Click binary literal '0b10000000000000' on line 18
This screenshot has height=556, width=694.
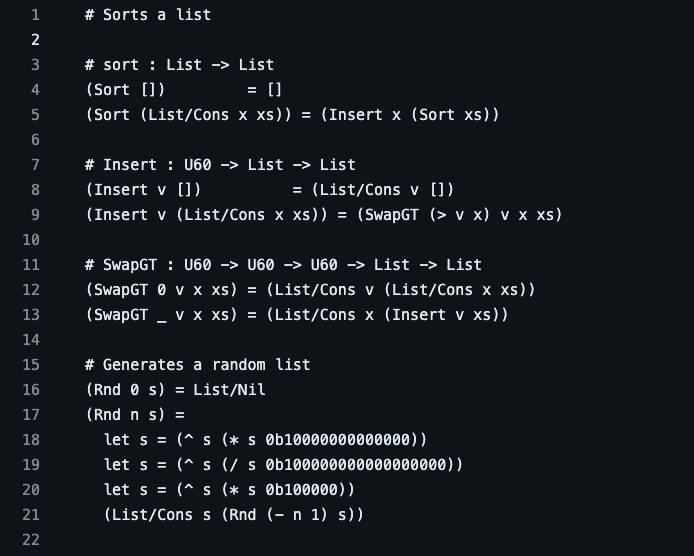click(338, 440)
